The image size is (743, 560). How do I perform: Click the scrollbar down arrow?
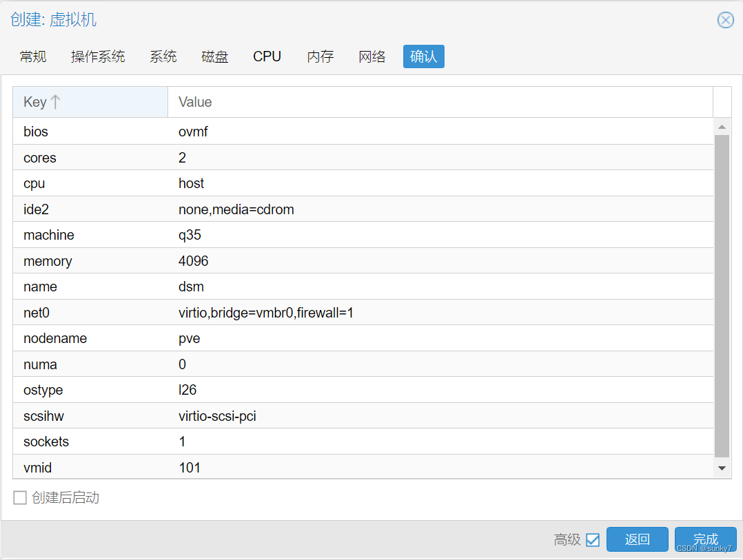(722, 468)
